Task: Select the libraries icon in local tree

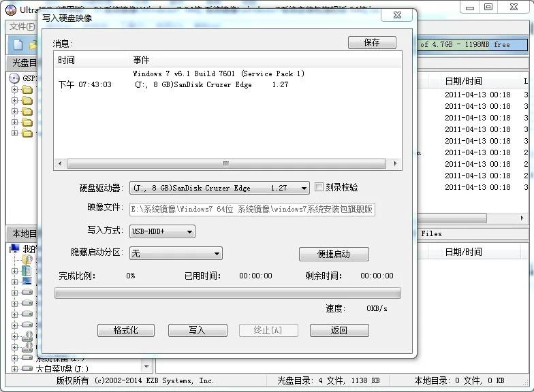Action: pyautogui.click(x=27, y=271)
